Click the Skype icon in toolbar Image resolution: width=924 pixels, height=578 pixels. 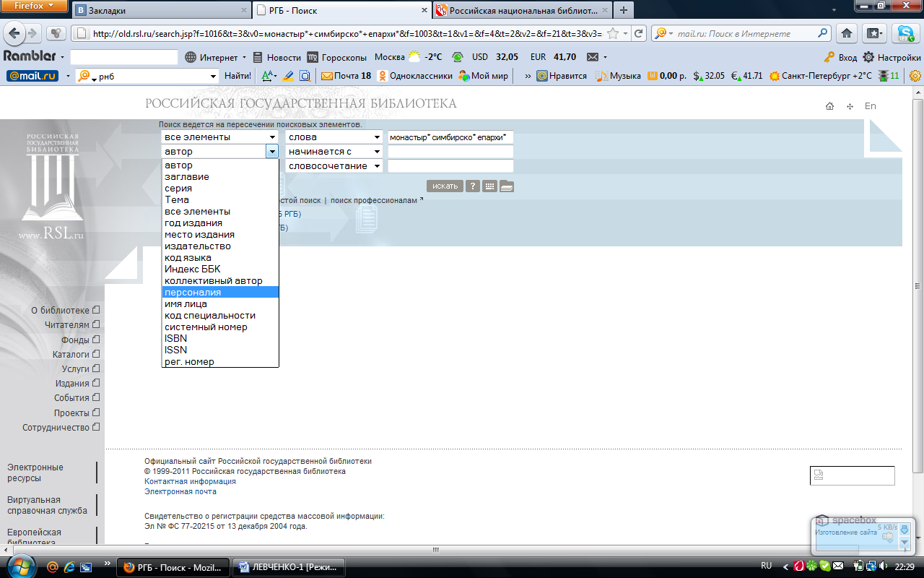pyautogui.click(x=905, y=33)
